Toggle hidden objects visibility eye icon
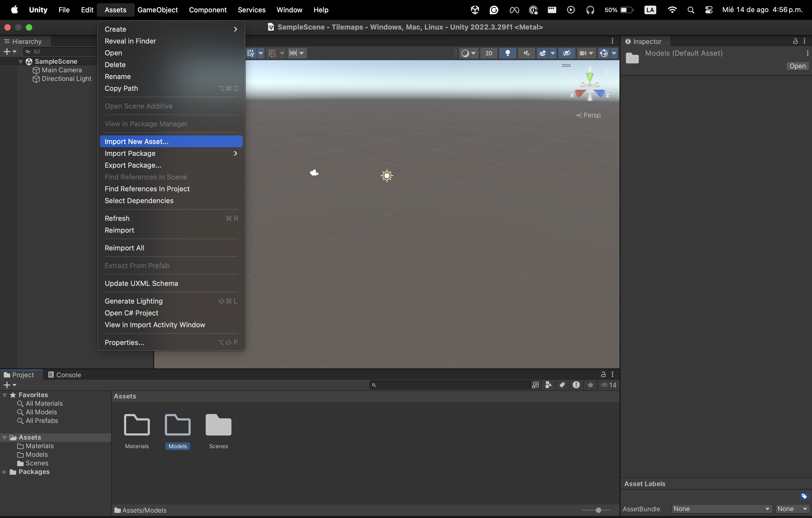 coord(567,53)
